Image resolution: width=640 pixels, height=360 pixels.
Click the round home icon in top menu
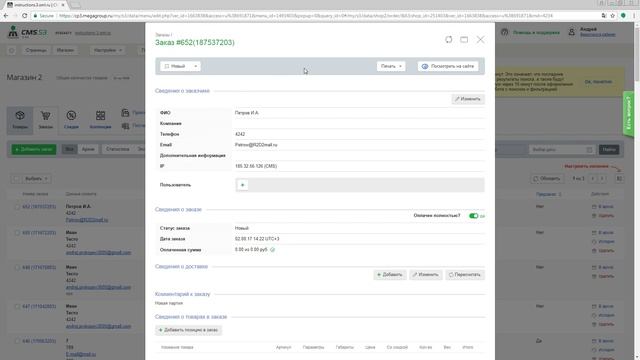(x=11, y=50)
